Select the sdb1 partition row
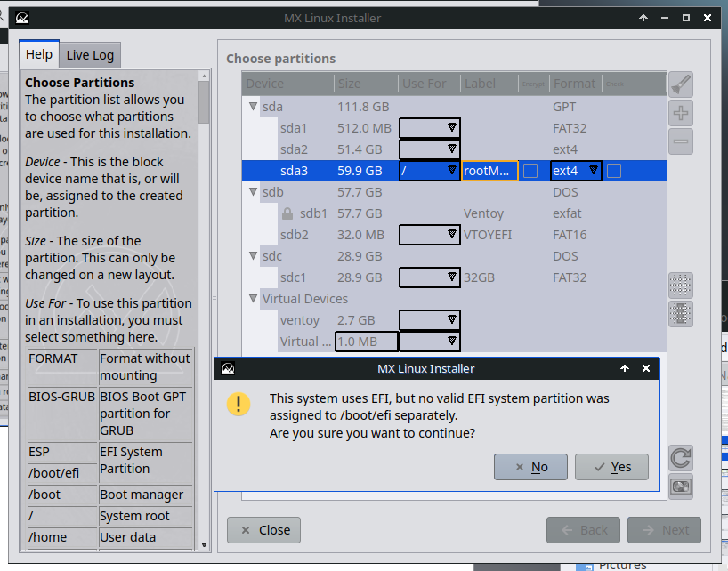The width and height of the screenshot is (728, 571). 454,213
